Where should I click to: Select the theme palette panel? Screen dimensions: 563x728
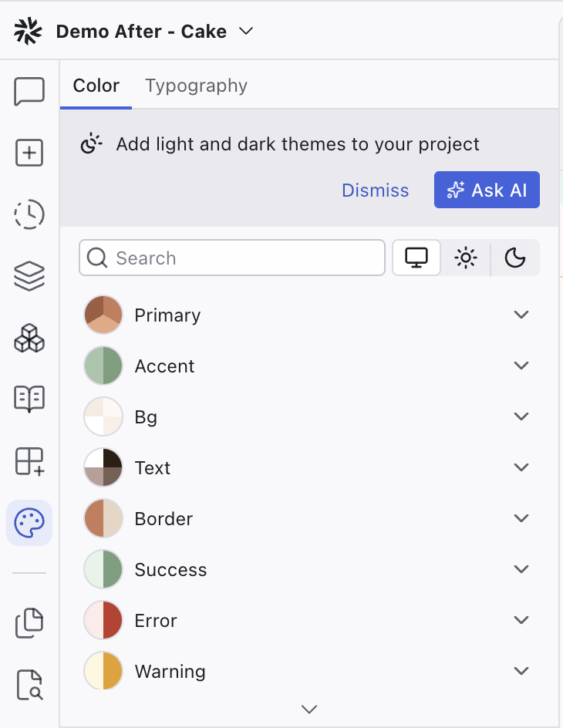tap(29, 522)
